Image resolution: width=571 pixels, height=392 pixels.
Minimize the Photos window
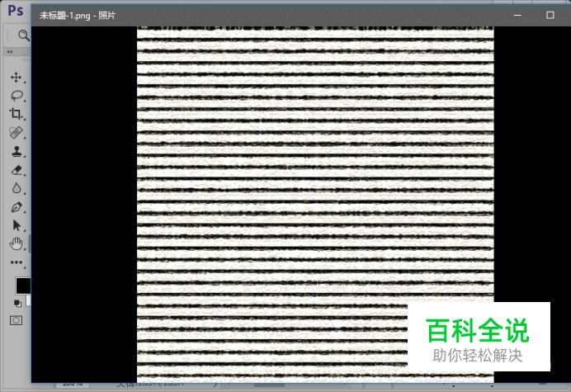[517, 15]
